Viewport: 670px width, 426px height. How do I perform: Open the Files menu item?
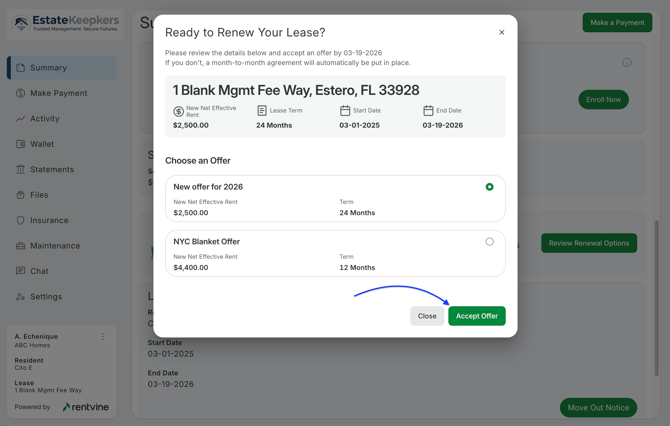[39, 195]
